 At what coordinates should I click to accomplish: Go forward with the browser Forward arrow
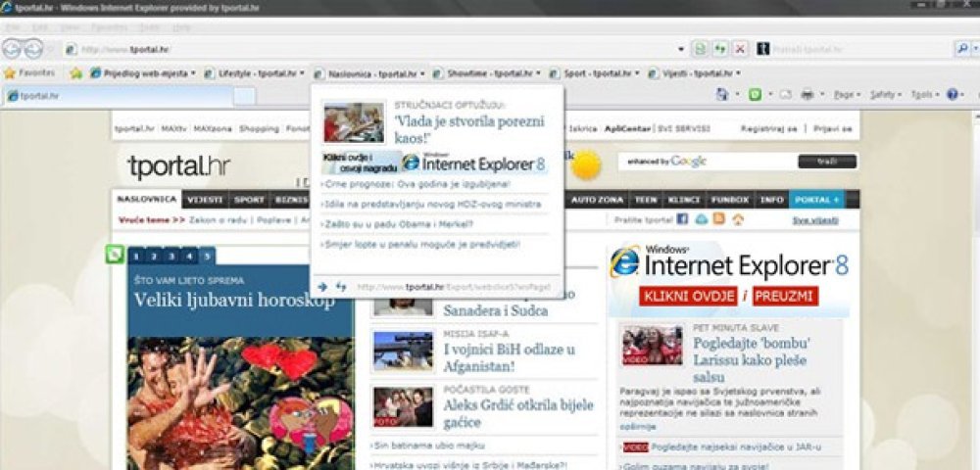(x=33, y=49)
